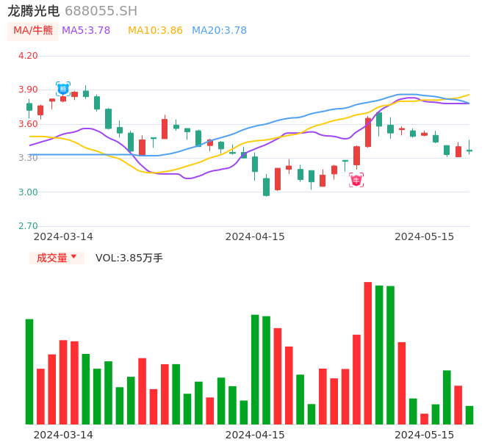Click the VOL:3.85万手 volume readout
The width and height of the screenshot is (504, 445).
pyautogui.click(x=129, y=258)
